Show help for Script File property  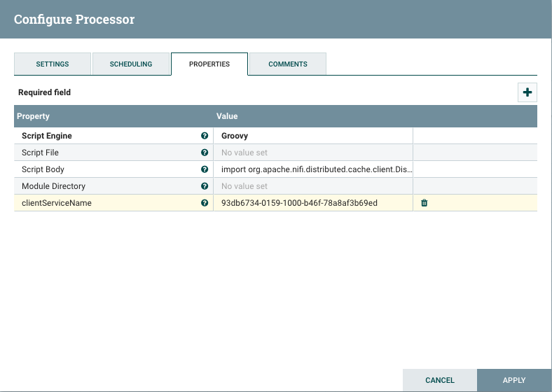click(x=205, y=153)
